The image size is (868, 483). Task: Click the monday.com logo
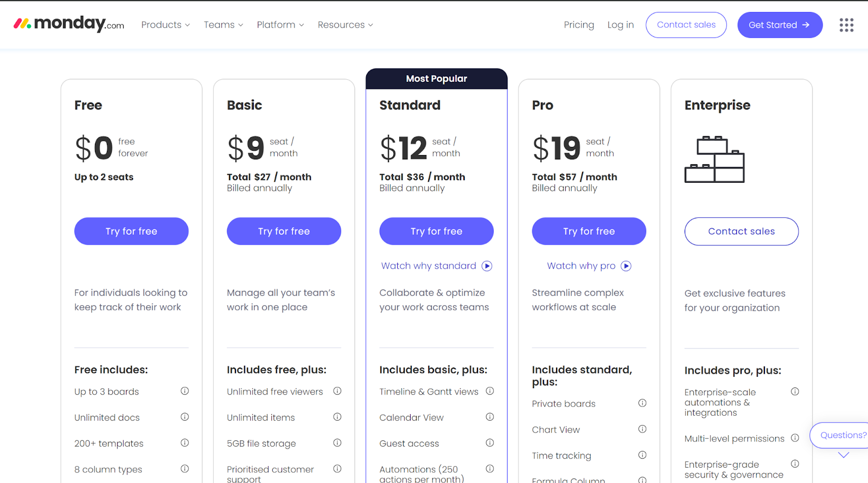[69, 24]
